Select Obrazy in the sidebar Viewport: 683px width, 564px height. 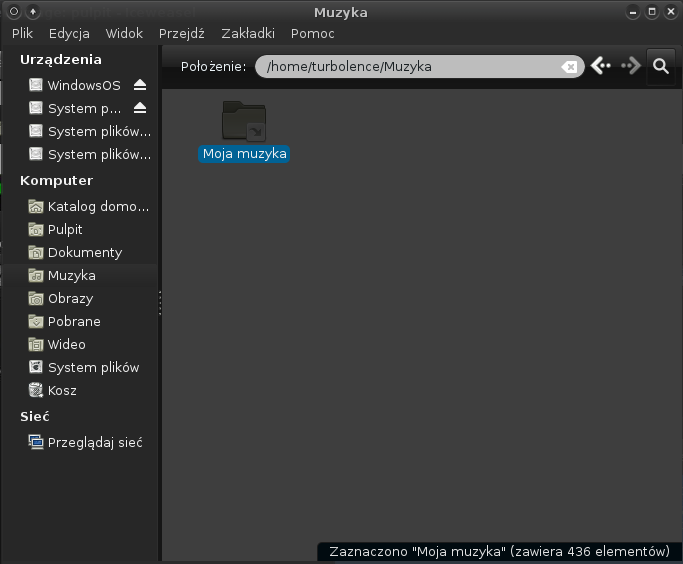[x=70, y=298]
